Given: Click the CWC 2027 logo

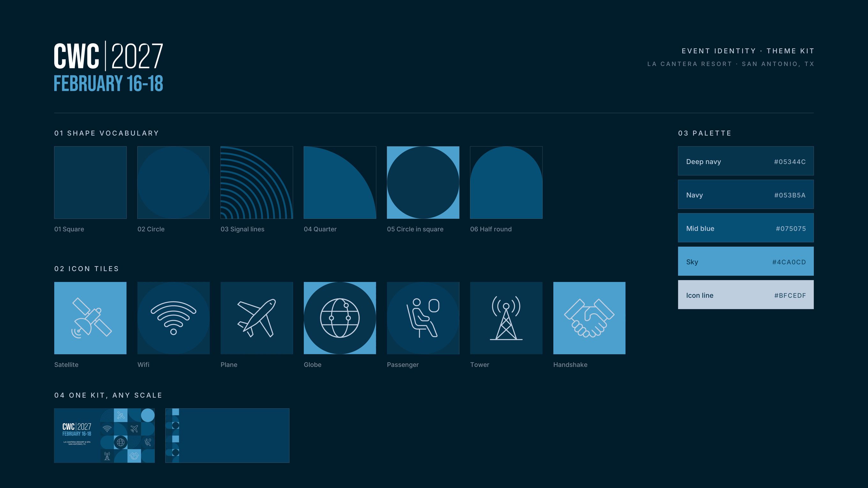Looking at the screenshot, I should point(108,56).
